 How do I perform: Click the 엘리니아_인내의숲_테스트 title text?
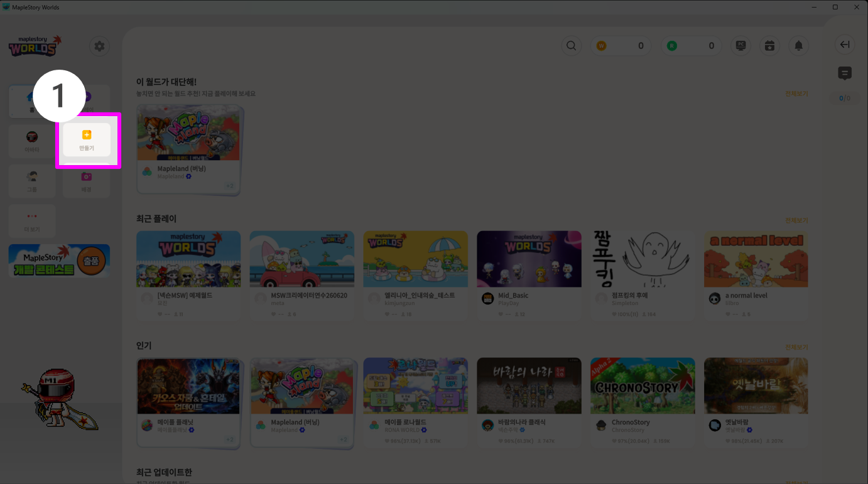click(420, 296)
